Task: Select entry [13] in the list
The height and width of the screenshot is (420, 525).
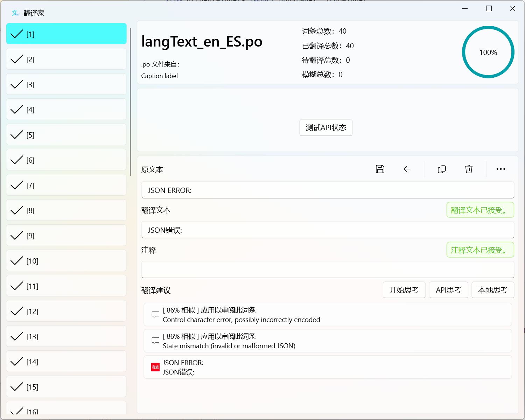Action: point(66,336)
